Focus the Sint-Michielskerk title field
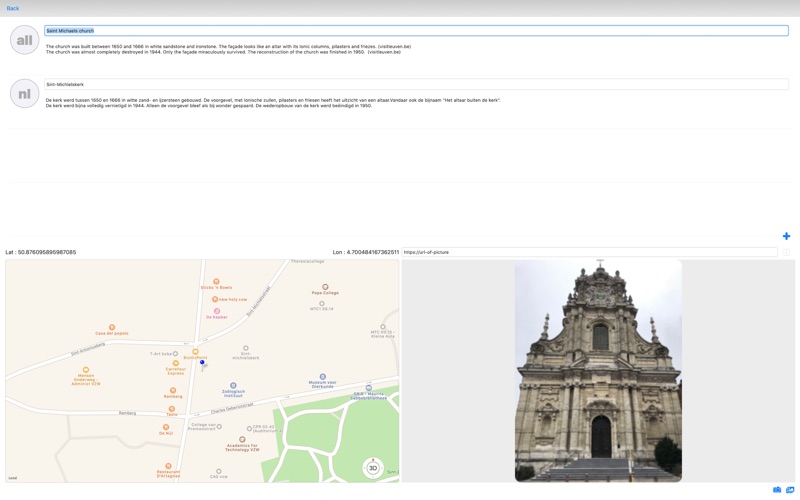The height and width of the screenshot is (500, 800). 416,84
